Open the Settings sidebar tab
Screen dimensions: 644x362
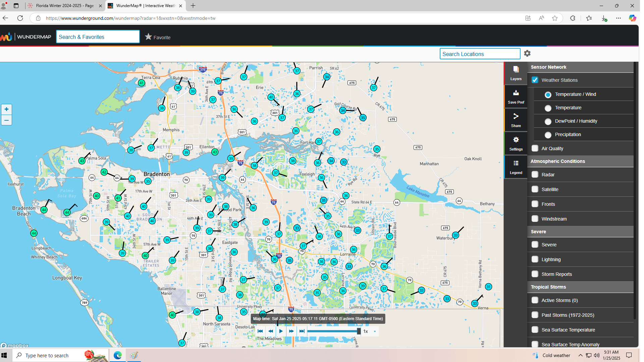pos(516,143)
